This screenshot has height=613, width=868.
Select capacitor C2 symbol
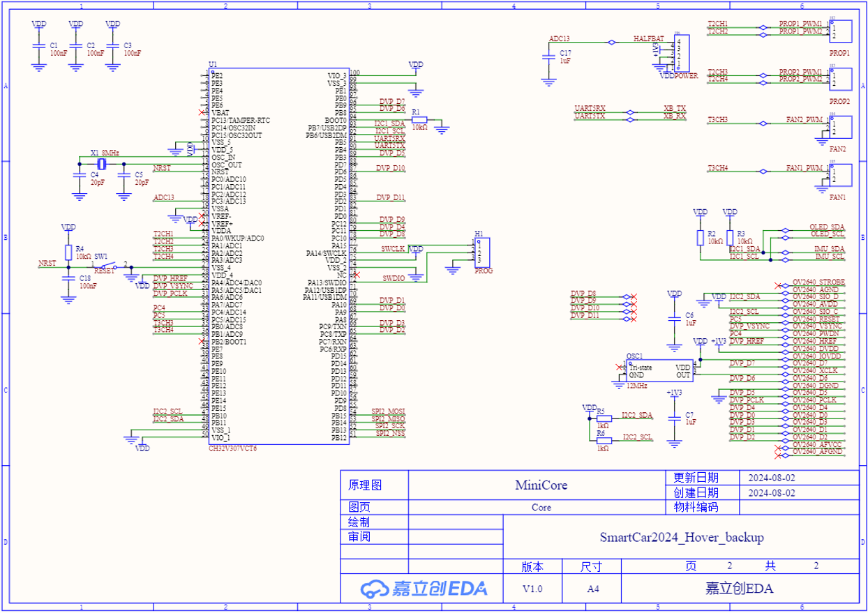pyautogui.click(x=76, y=47)
